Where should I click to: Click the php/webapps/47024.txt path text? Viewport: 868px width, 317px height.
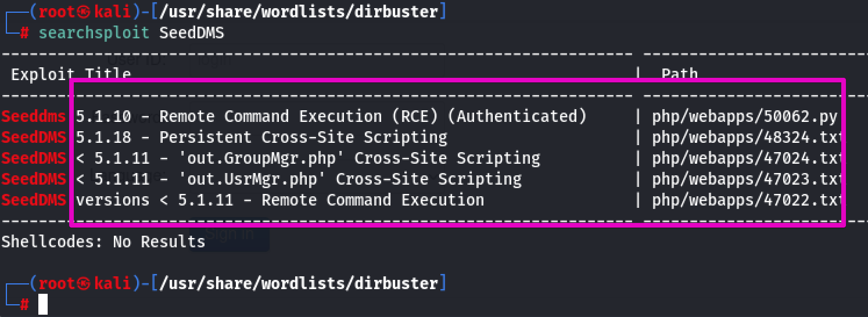[x=747, y=158]
